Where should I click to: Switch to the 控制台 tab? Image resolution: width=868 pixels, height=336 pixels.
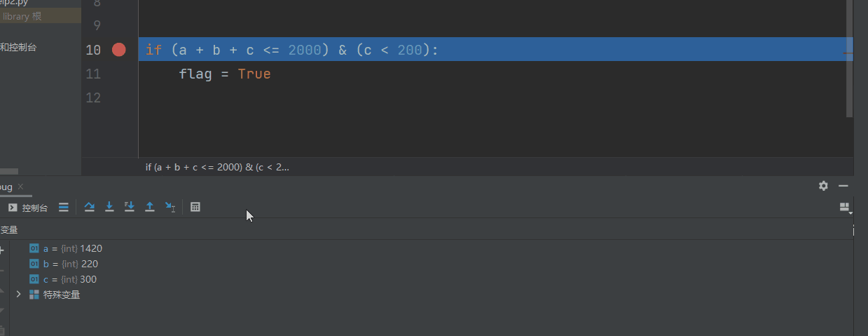click(x=28, y=208)
